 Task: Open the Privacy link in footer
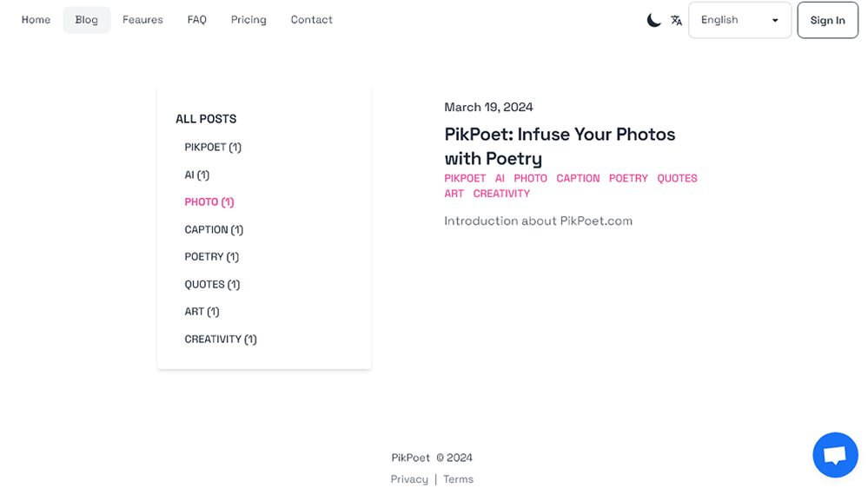click(x=409, y=479)
